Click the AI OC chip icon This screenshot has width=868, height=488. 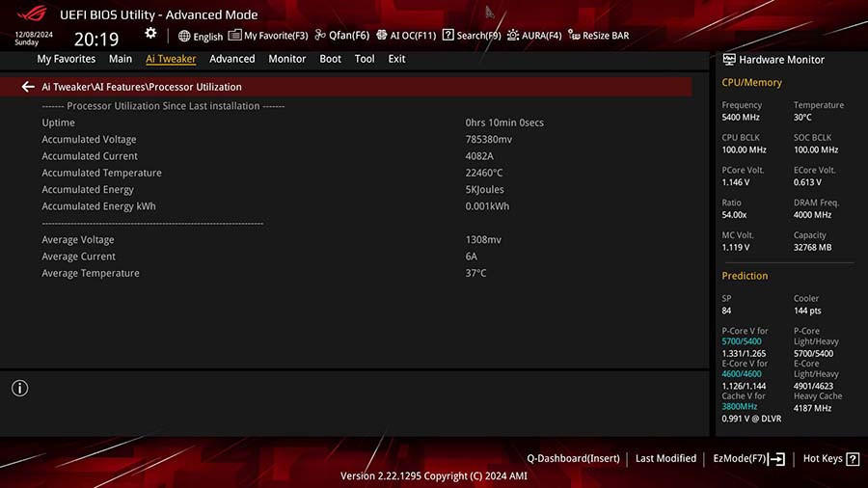coord(381,35)
